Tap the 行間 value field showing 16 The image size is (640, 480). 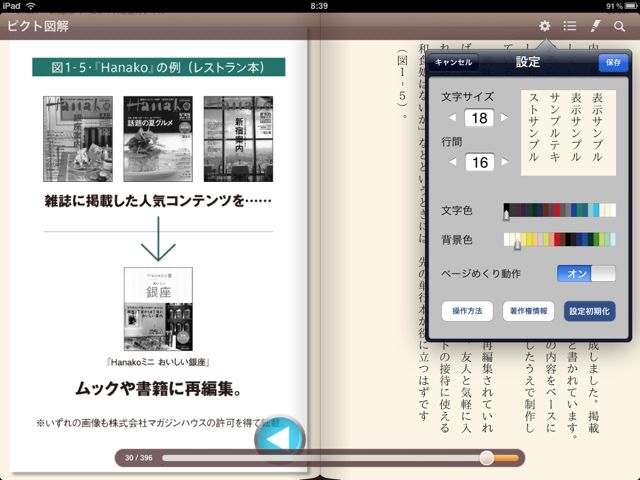[479, 162]
